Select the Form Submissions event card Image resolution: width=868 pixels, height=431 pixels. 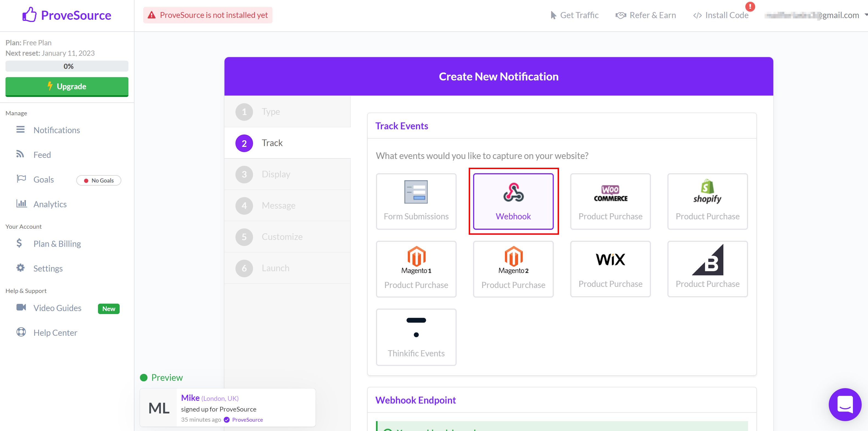pos(416,201)
